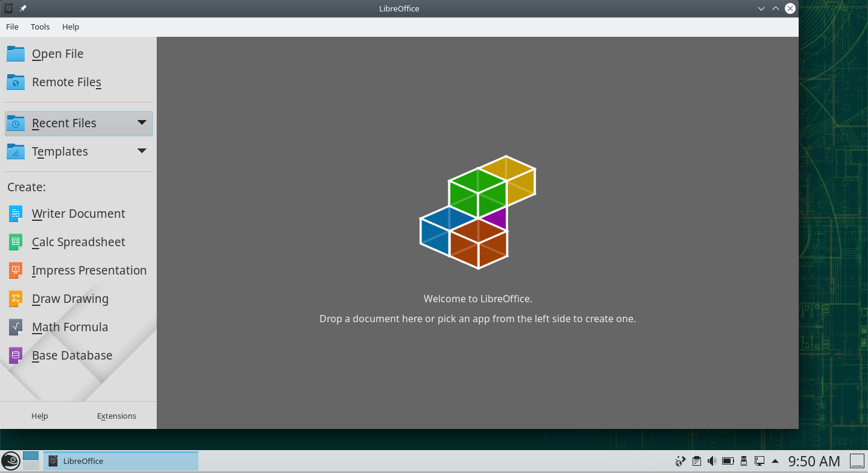868x473 pixels.
Task: Toggle the pin on all desktops titlebar icon
Action: pos(23,8)
